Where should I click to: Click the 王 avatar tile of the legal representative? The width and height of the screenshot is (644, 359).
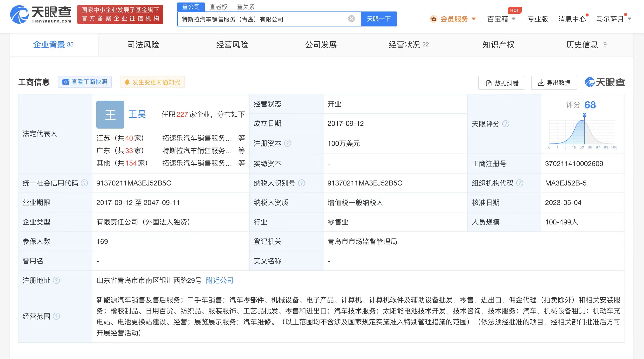click(110, 115)
